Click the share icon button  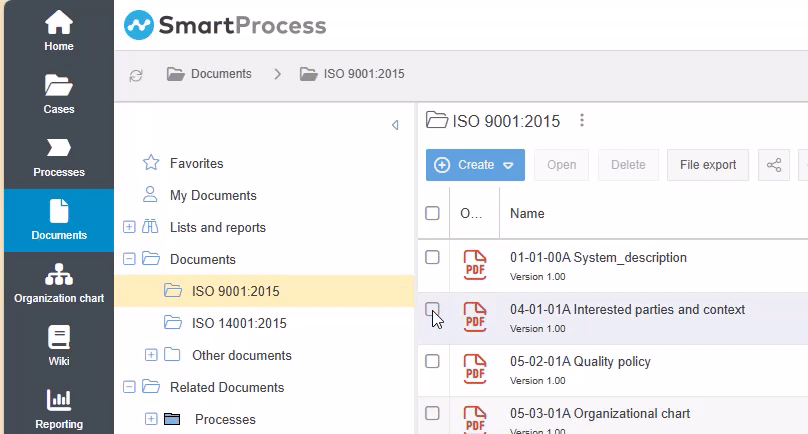tap(773, 165)
